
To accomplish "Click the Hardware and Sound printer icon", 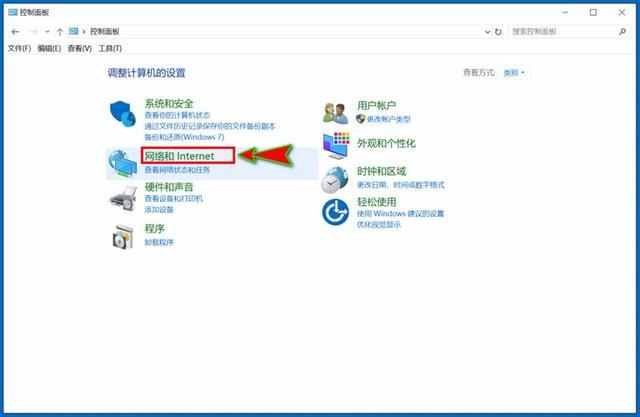I will 123,199.
